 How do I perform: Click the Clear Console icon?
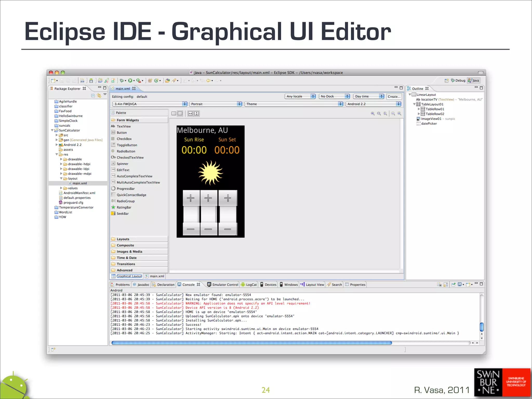(x=439, y=284)
